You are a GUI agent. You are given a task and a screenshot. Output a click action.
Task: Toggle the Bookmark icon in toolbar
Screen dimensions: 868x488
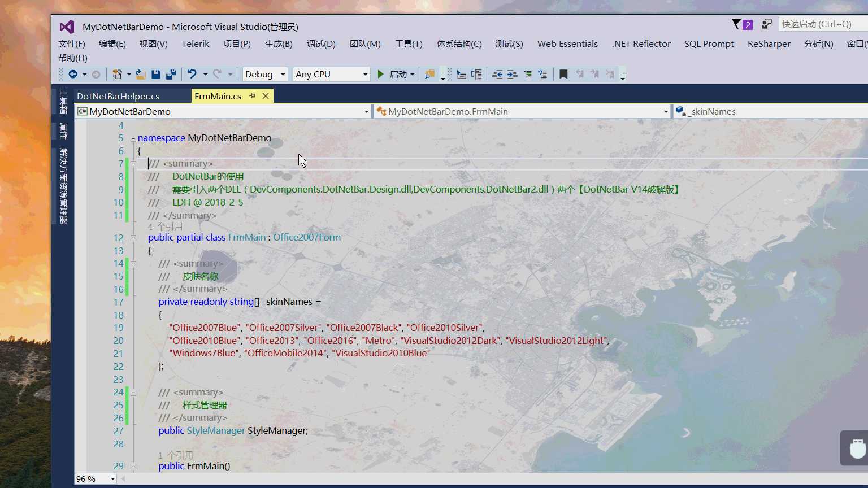(x=563, y=74)
